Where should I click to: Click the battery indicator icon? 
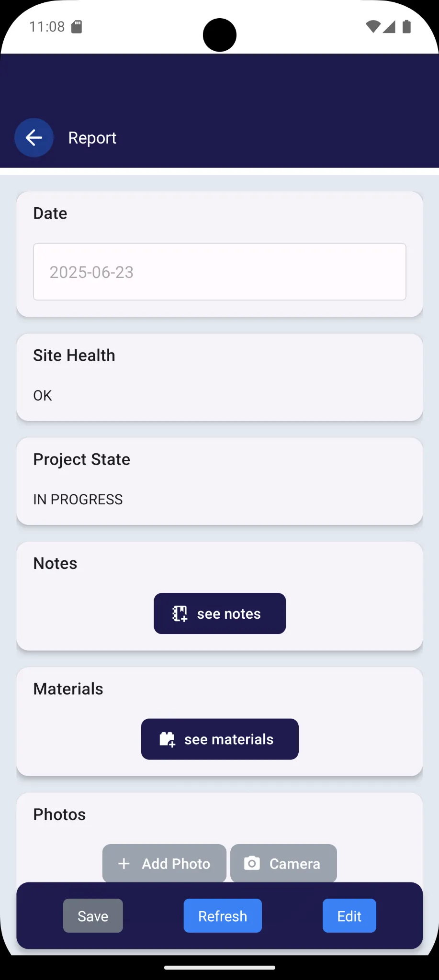pos(406,26)
